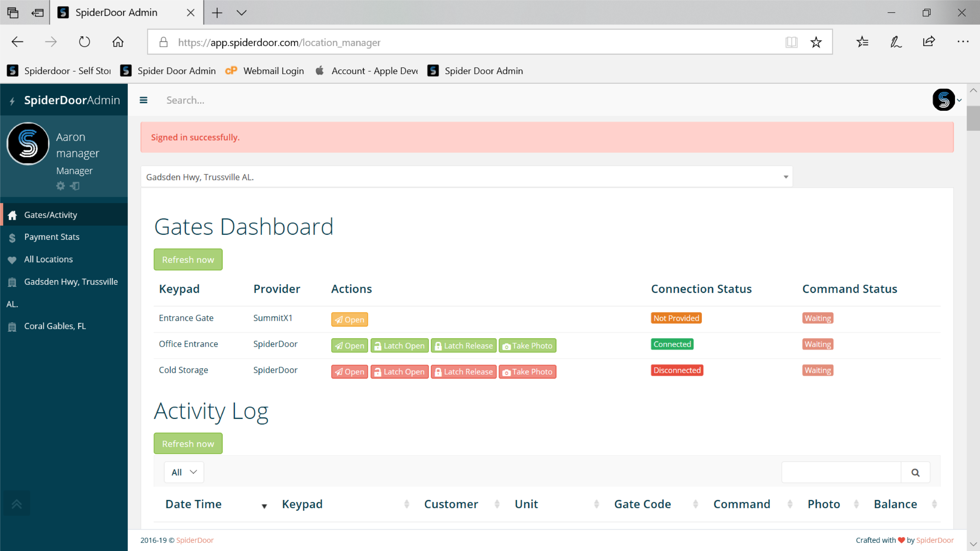980x551 pixels.
Task: Click Take Photo for Cold Storage
Action: pyautogui.click(x=527, y=371)
